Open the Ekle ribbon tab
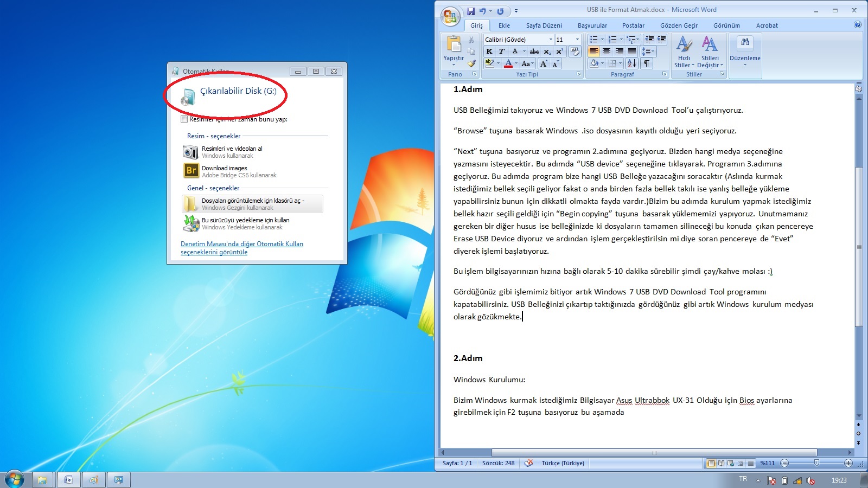 pyautogui.click(x=504, y=25)
